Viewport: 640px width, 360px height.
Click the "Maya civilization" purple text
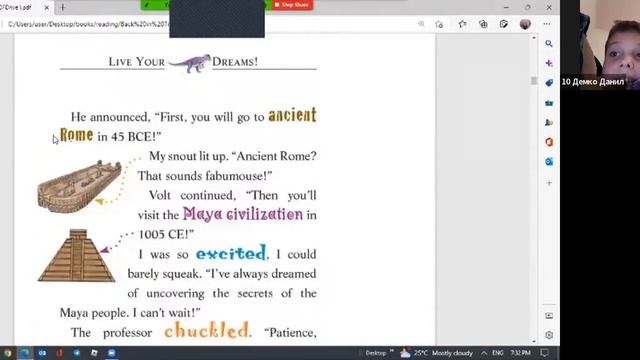pyautogui.click(x=243, y=214)
